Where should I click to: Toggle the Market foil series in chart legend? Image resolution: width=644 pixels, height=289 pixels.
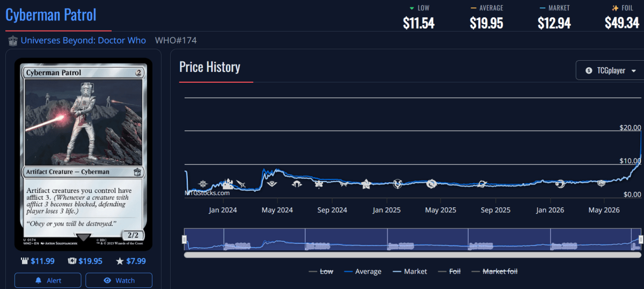point(494,271)
